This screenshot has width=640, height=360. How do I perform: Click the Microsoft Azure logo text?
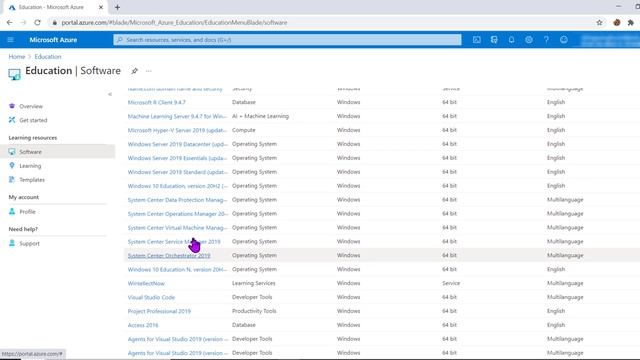(53, 40)
